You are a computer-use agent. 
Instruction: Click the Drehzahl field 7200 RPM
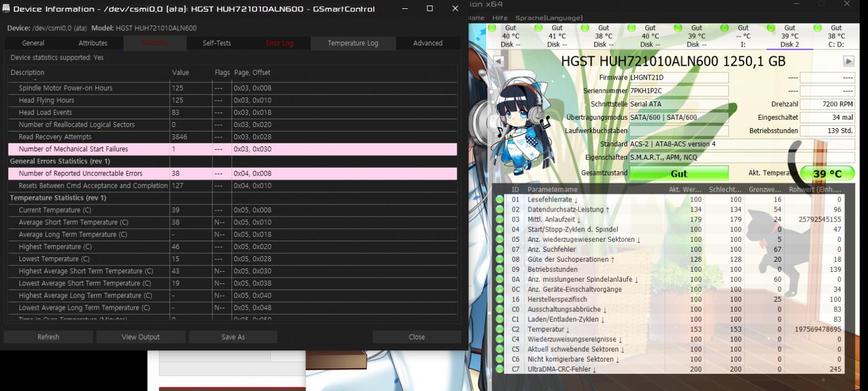(827, 104)
